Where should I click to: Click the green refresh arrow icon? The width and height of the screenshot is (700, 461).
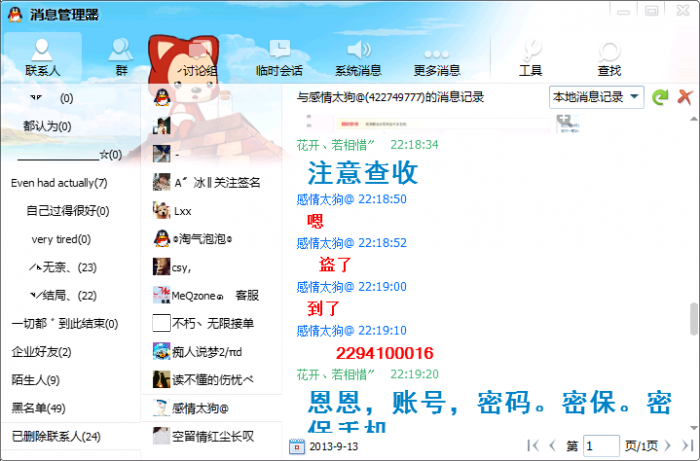[660, 97]
